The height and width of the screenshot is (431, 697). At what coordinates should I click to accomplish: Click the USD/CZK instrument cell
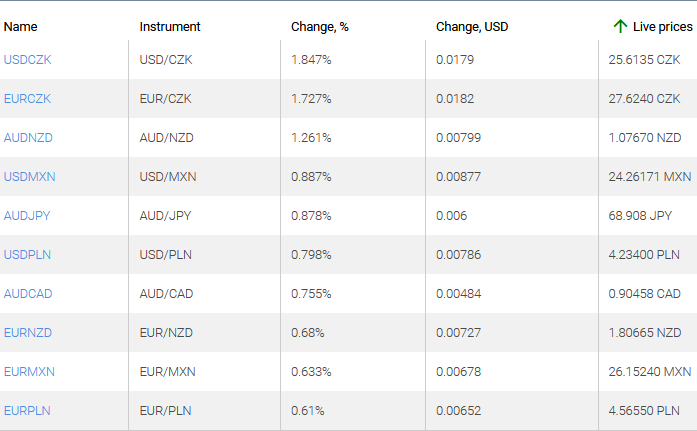coord(166,60)
